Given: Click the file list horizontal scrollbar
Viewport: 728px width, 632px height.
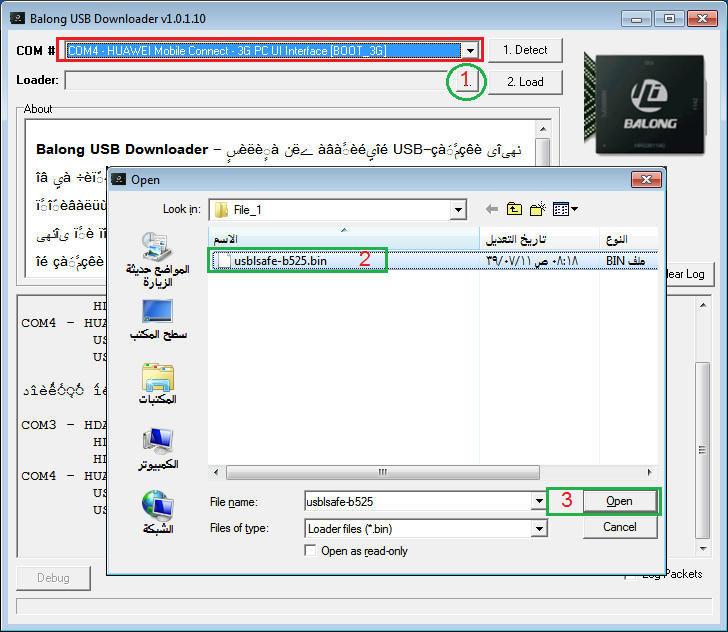Looking at the screenshot, I should (383, 472).
